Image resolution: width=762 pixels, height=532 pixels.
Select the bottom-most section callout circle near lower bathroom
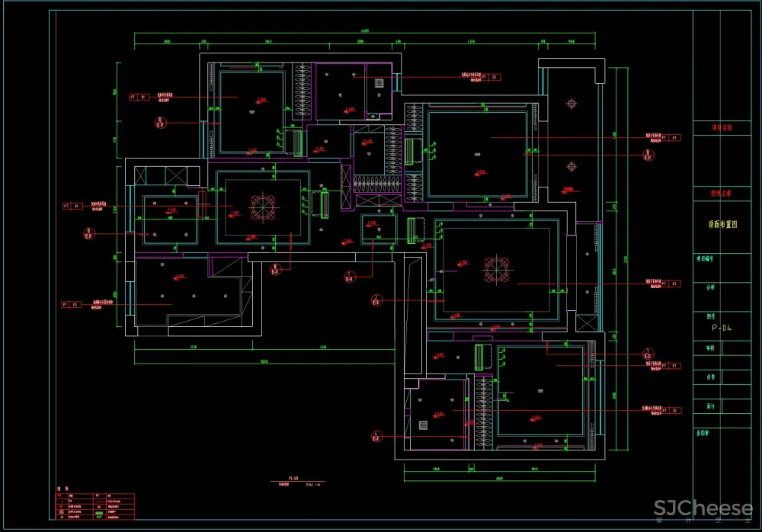click(x=376, y=436)
